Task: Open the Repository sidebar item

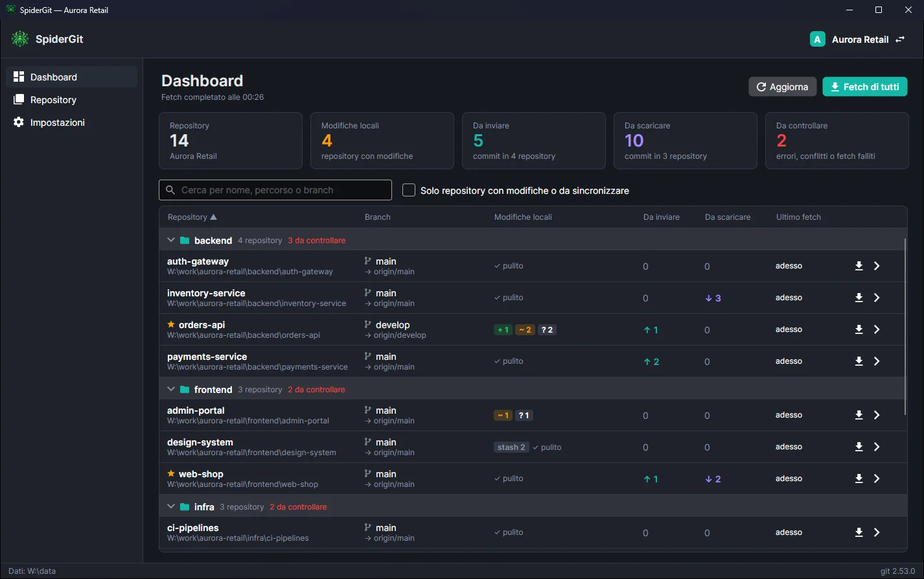Action: [x=72, y=99]
